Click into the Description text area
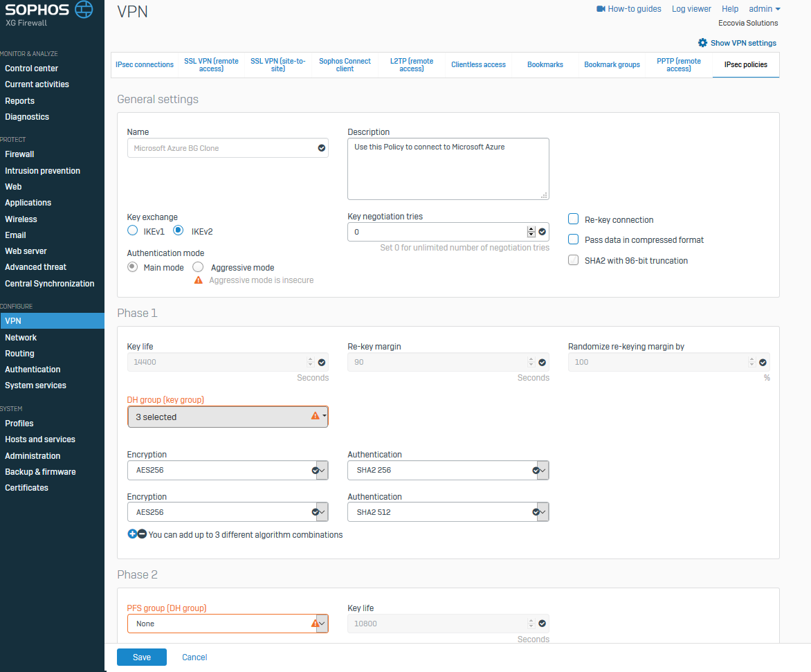Viewport: 811px width, 672px height. click(x=448, y=168)
